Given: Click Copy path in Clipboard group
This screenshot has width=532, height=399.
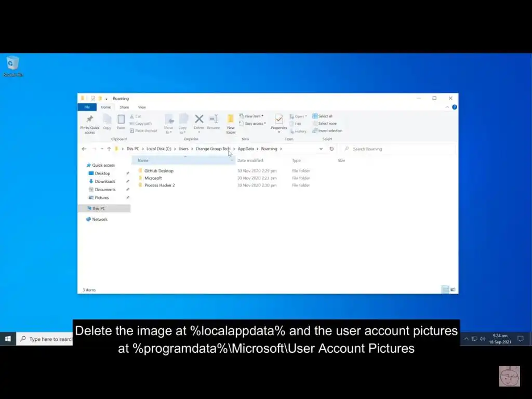Looking at the screenshot, I should pos(141,124).
